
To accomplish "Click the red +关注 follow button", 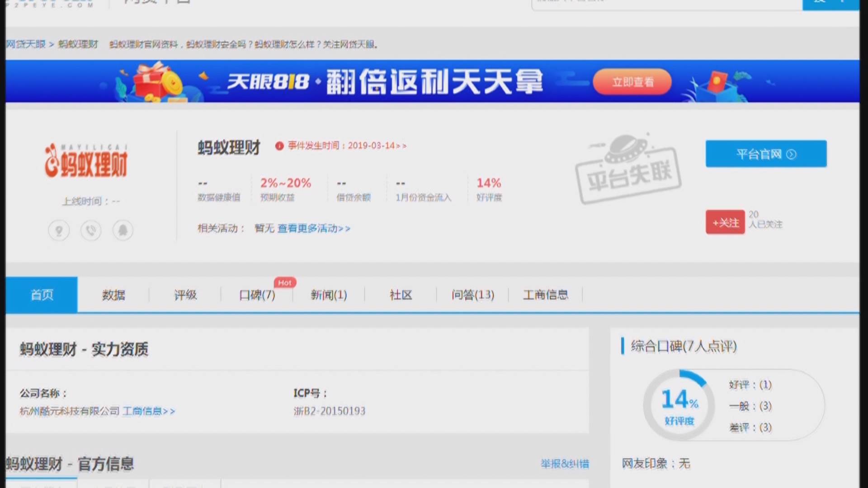I will tap(725, 222).
